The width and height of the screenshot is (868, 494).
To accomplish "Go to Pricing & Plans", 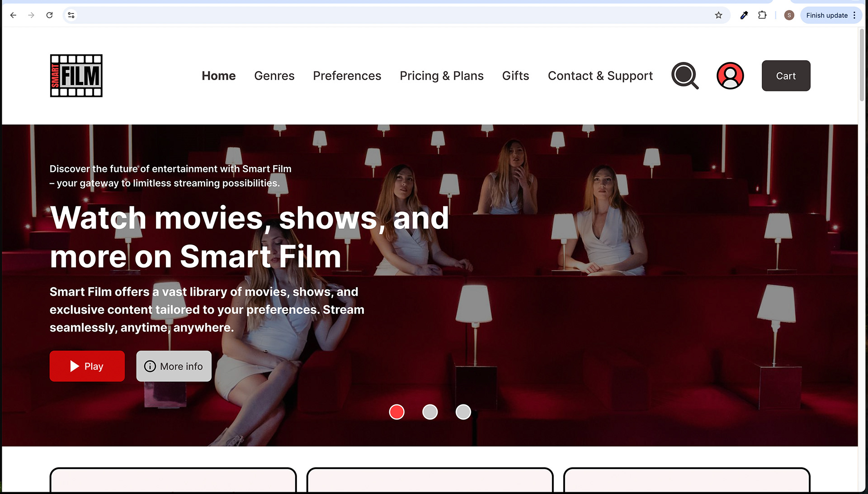I will pyautogui.click(x=441, y=76).
